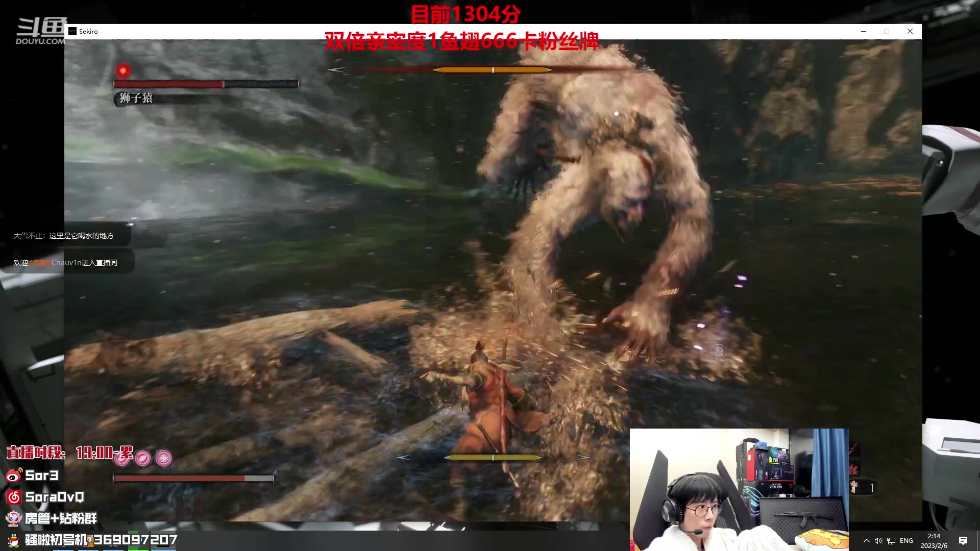Click the Sekiro window title icon
980x551 pixels.
coord(72,31)
